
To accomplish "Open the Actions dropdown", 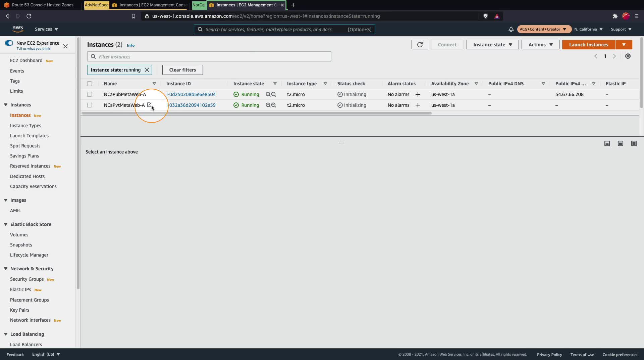I will coord(540,45).
